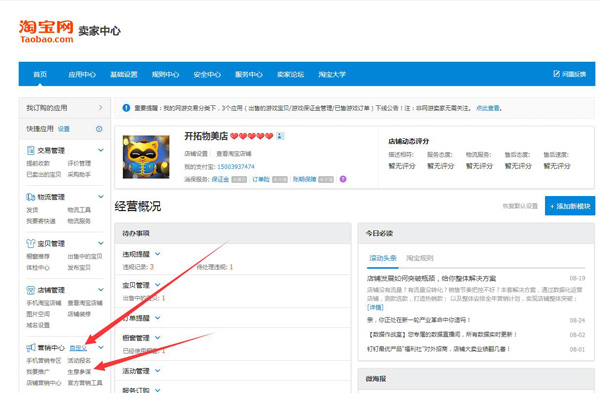600x393 pixels.
Task: Open 发布宝贝 in the sidebar
Action: point(79,267)
